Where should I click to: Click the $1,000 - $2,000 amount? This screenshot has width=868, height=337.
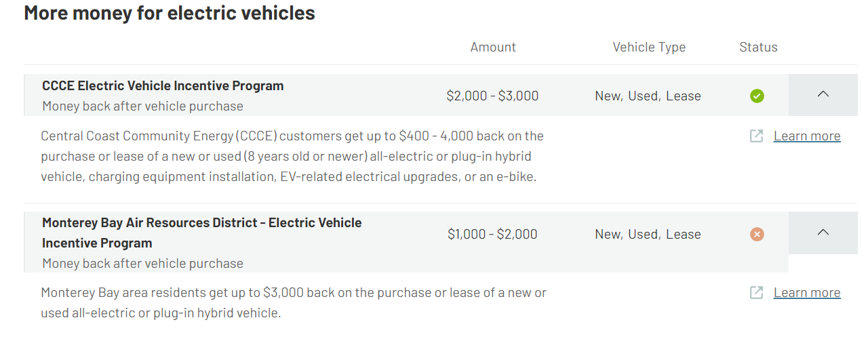tap(492, 235)
